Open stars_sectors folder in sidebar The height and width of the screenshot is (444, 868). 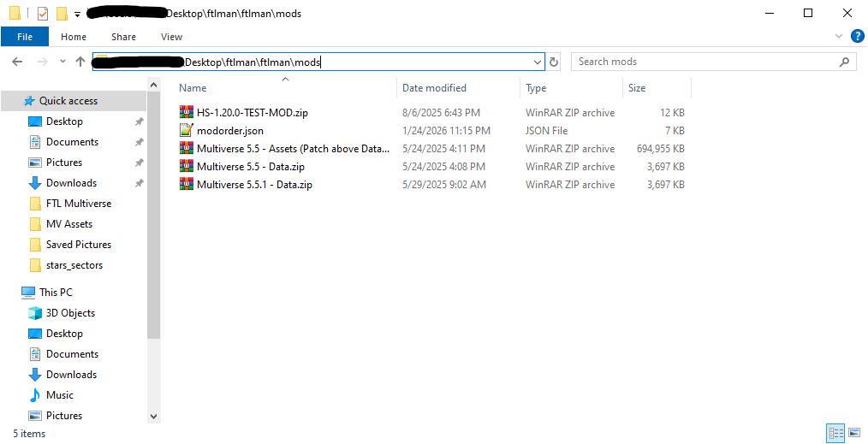(x=65, y=265)
